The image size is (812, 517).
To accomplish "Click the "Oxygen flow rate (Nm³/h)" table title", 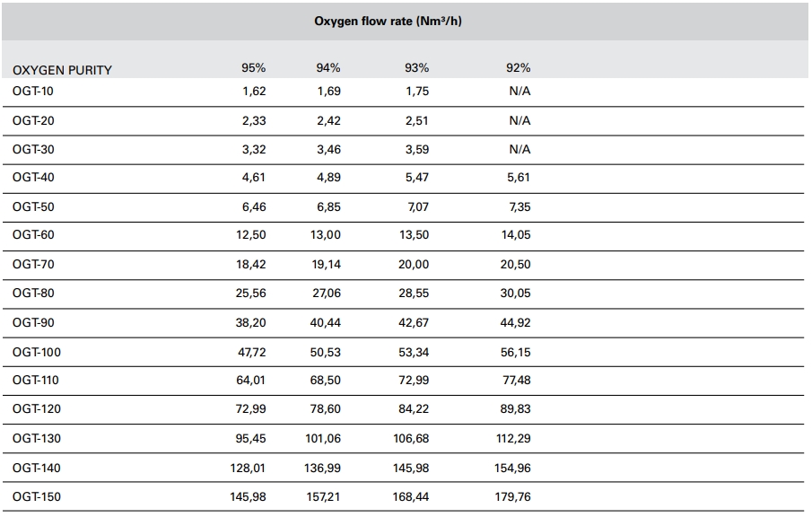I will tap(388, 21).
